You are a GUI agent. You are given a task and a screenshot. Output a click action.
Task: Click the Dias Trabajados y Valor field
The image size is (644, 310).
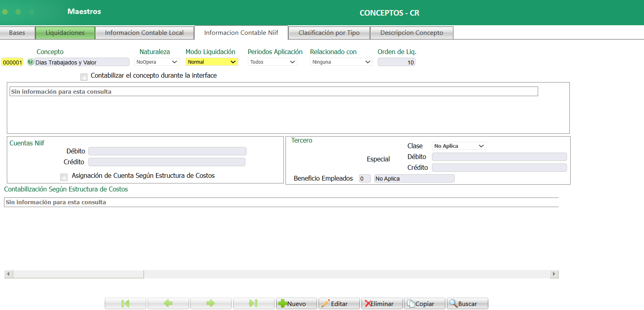tap(81, 62)
